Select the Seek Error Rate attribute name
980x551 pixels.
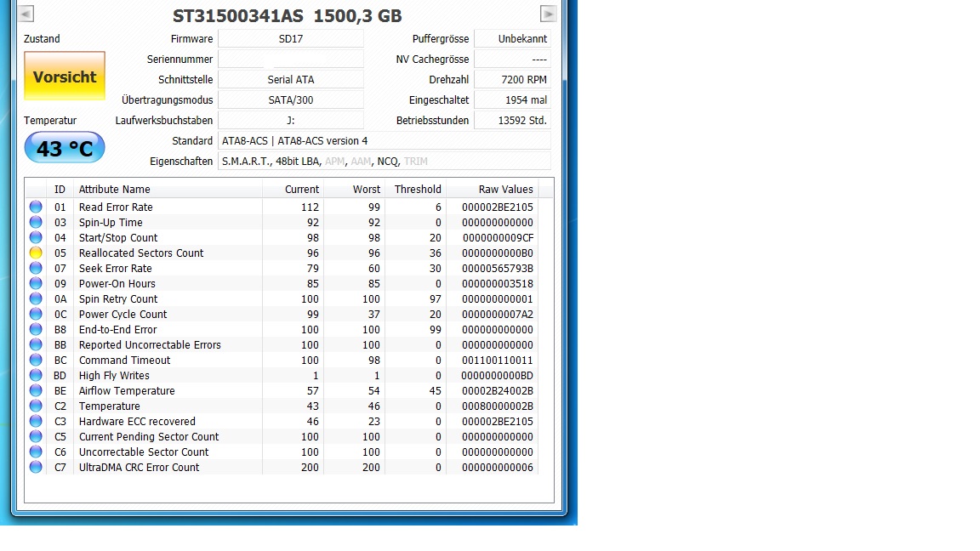click(x=116, y=268)
